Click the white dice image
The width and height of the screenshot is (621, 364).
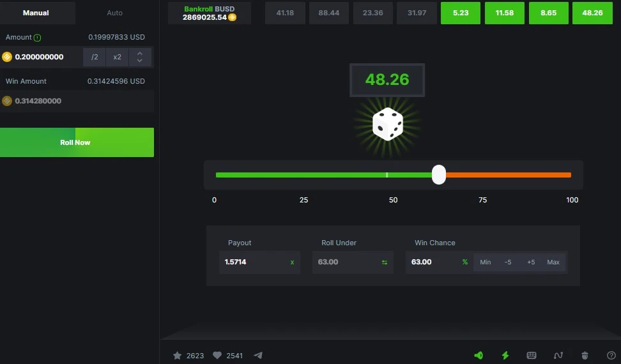tap(388, 124)
